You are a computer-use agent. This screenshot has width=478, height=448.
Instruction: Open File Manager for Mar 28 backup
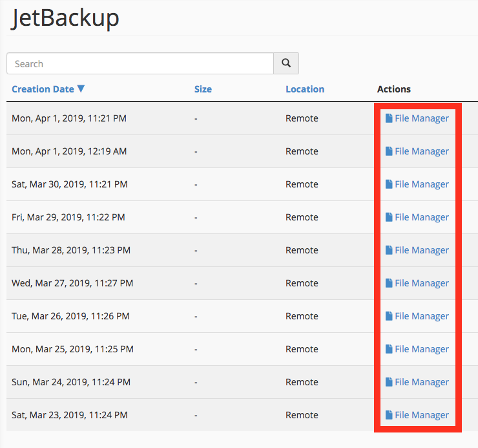pos(417,250)
